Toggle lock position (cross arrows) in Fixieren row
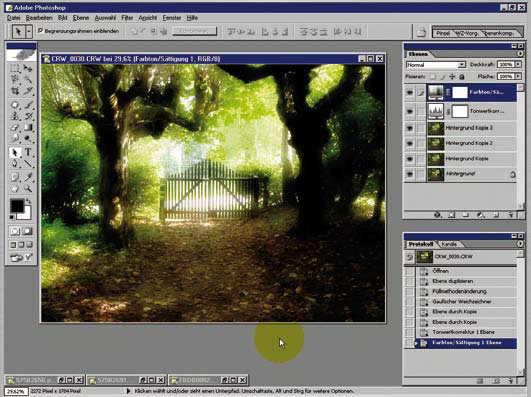Screen dimensions: 531x397 pyautogui.click(x=452, y=77)
